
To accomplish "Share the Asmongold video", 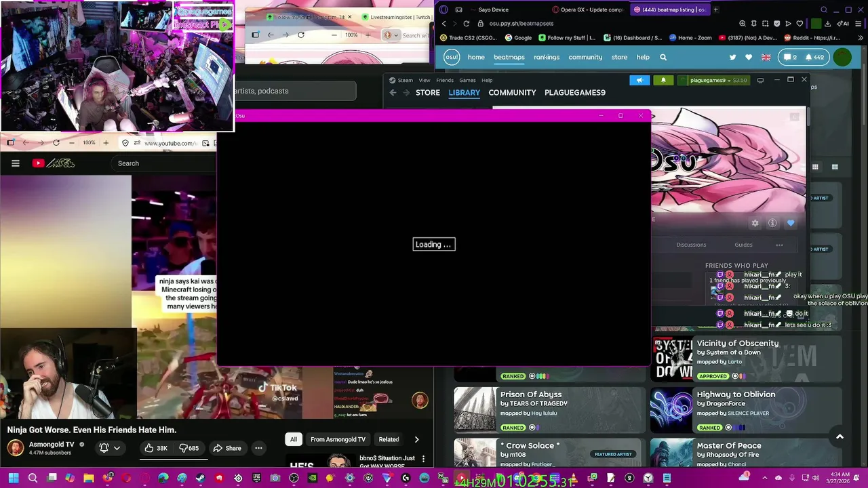I will [227, 448].
